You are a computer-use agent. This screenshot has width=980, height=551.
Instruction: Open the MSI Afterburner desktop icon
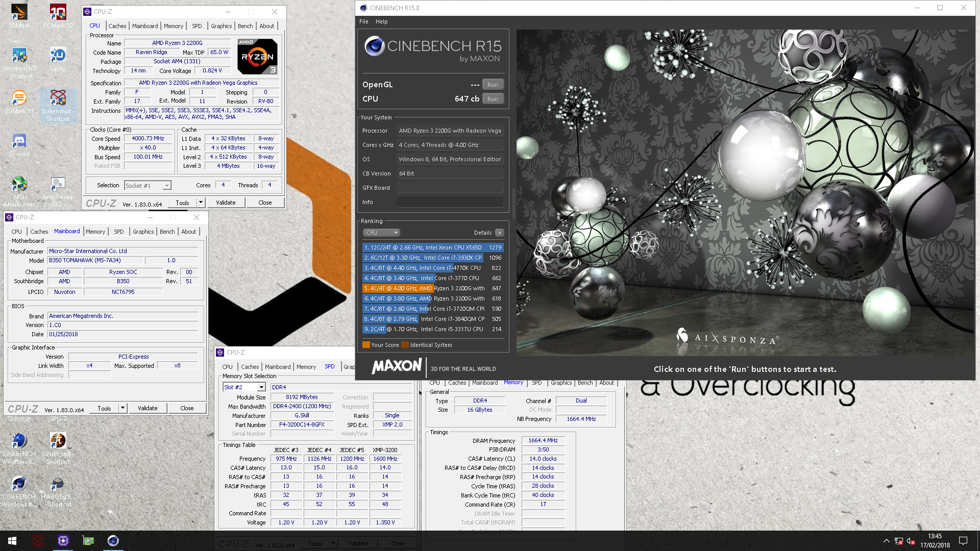(x=19, y=192)
